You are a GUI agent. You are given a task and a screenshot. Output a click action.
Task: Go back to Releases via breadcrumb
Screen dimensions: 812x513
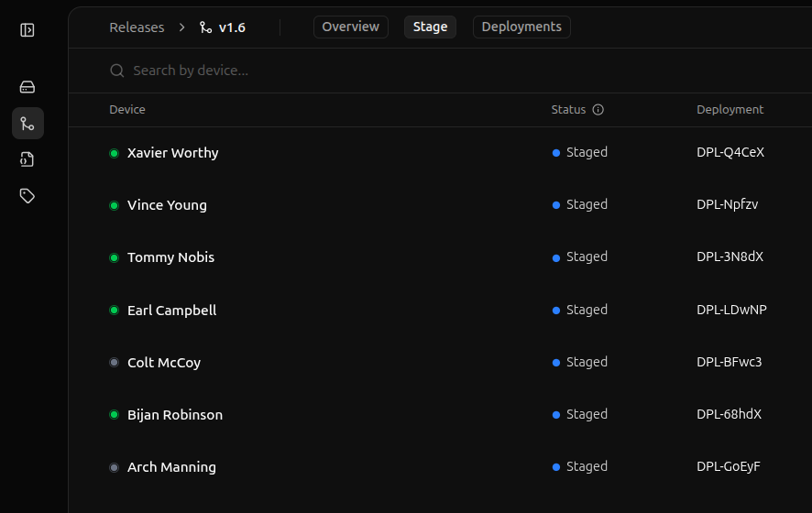pos(137,27)
